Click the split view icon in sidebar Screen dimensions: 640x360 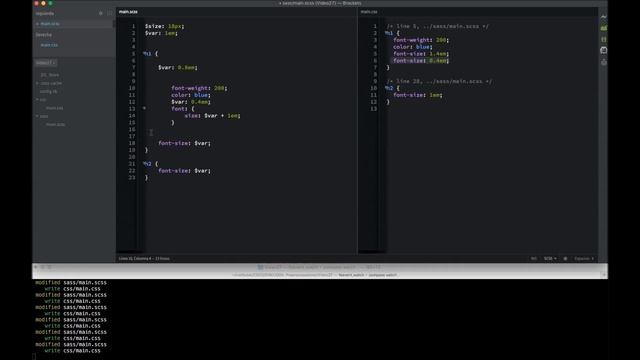(x=109, y=13)
